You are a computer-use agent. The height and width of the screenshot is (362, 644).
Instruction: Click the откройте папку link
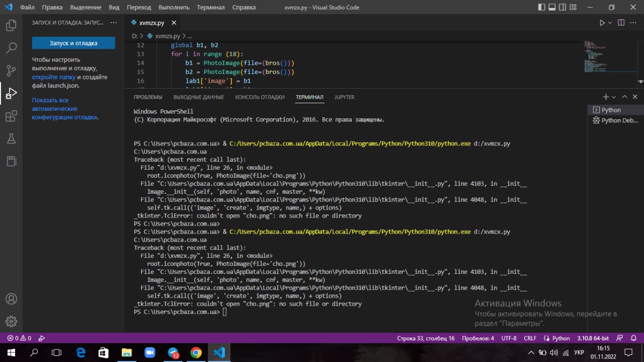pyautogui.click(x=54, y=77)
